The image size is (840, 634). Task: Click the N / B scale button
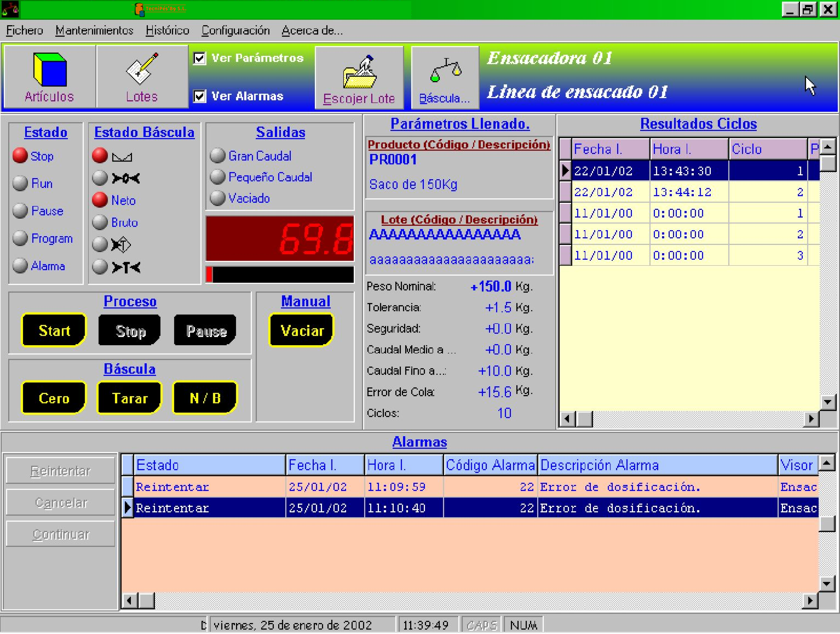pos(205,398)
